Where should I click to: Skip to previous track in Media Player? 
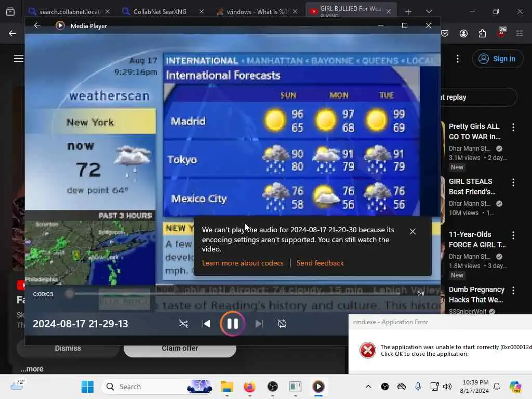(x=206, y=324)
